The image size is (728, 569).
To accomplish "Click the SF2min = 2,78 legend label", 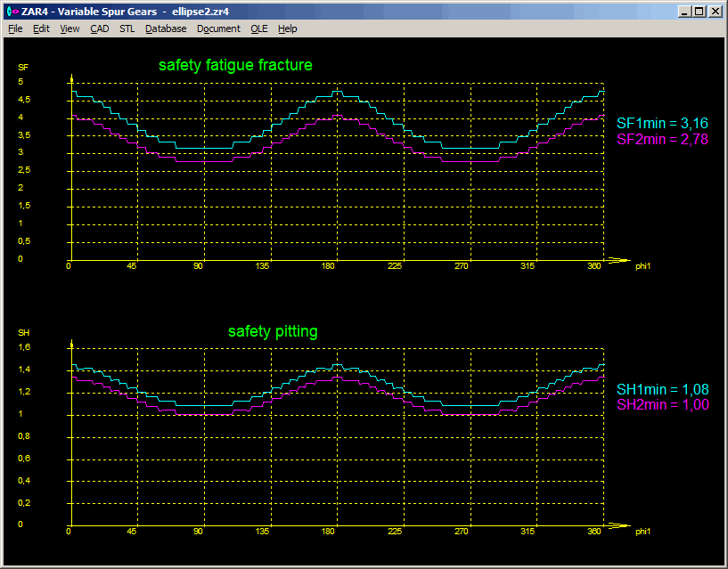I will (x=663, y=139).
